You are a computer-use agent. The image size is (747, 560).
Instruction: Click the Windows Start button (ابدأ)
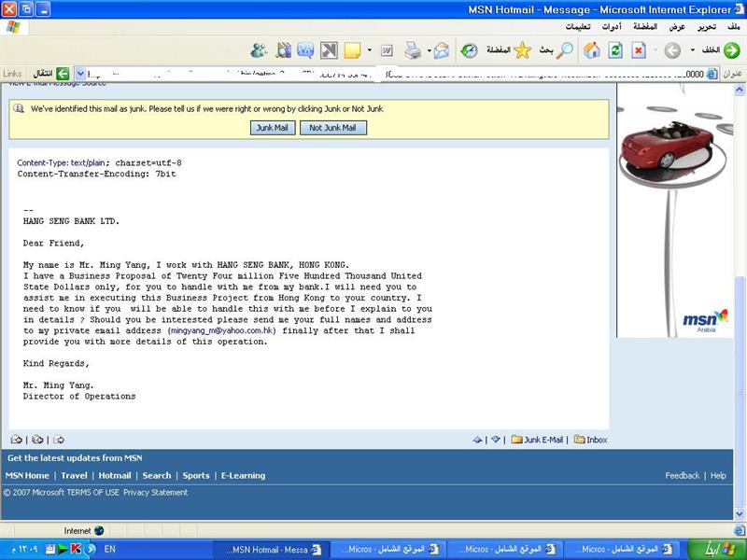click(x=717, y=549)
